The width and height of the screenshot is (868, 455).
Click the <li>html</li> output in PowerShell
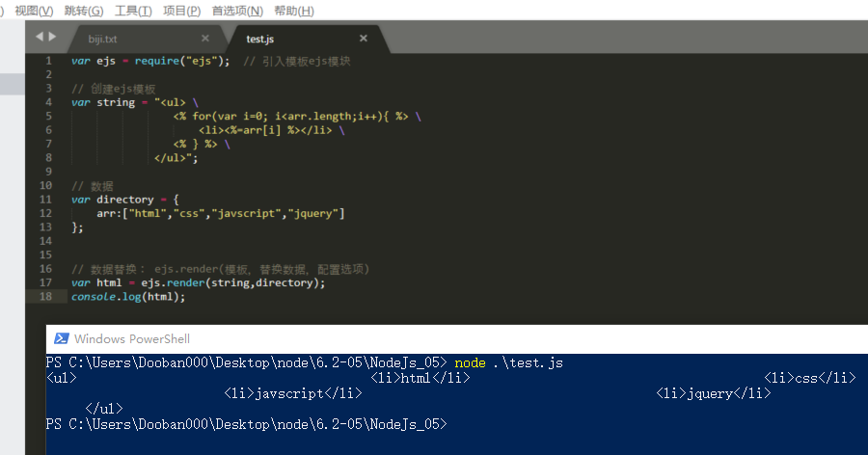click(x=420, y=378)
